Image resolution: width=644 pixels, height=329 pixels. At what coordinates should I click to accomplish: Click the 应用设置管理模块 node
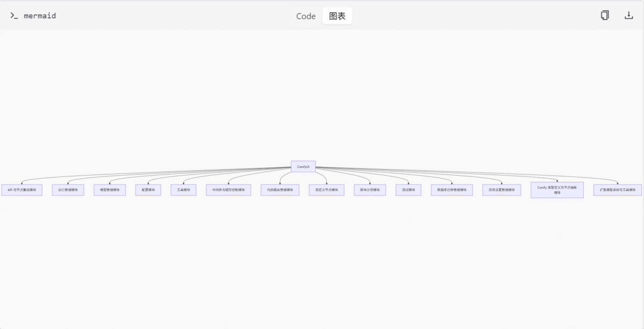coord(501,190)
